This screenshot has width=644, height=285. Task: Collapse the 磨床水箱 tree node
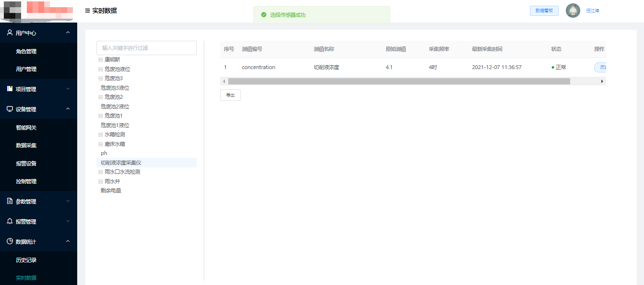point(100,144)
